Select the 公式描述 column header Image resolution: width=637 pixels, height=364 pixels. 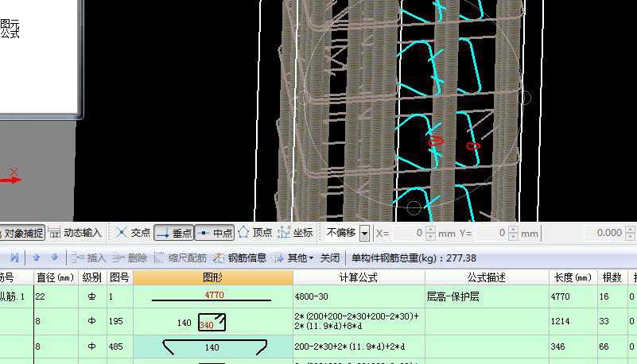487,277
